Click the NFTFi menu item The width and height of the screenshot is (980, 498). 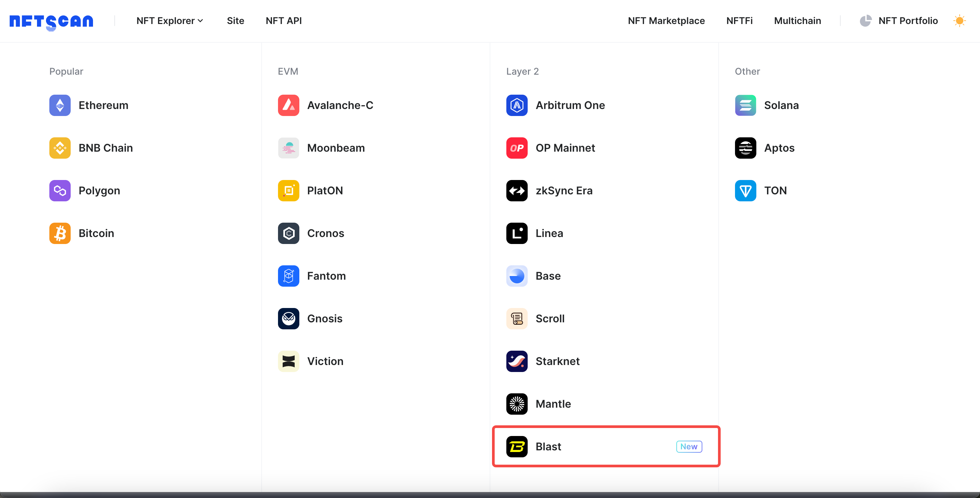click(739, 20)
